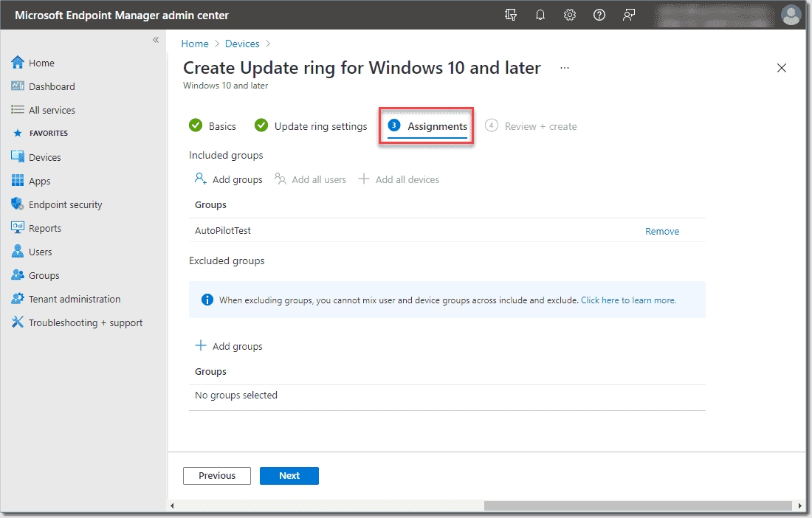The image size is (812, 518).
Task: Open the help question mark icon
Action: (599, 15)
